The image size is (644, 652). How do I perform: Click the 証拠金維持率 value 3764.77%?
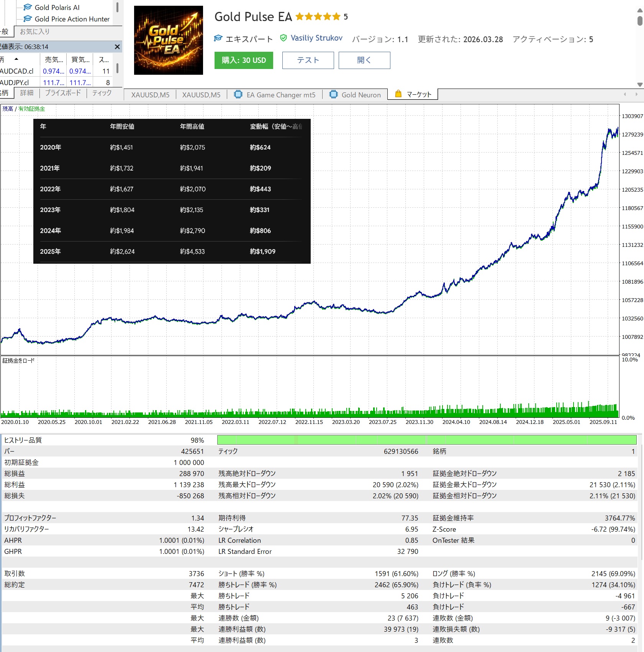[x=620, y=518]
